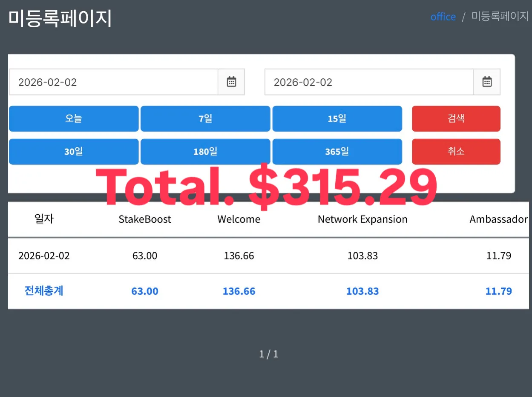Sort by the Welcome column header

pos(239,219)
